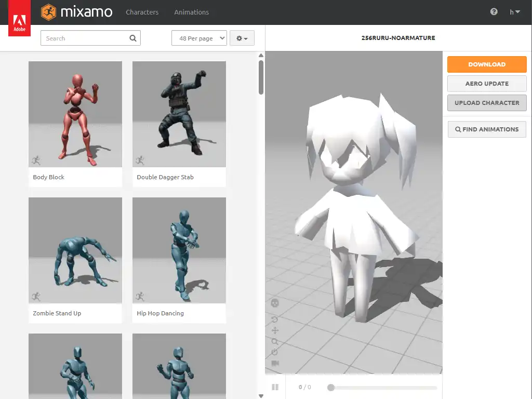Switch to the Characters tab

tap(142, 12)
